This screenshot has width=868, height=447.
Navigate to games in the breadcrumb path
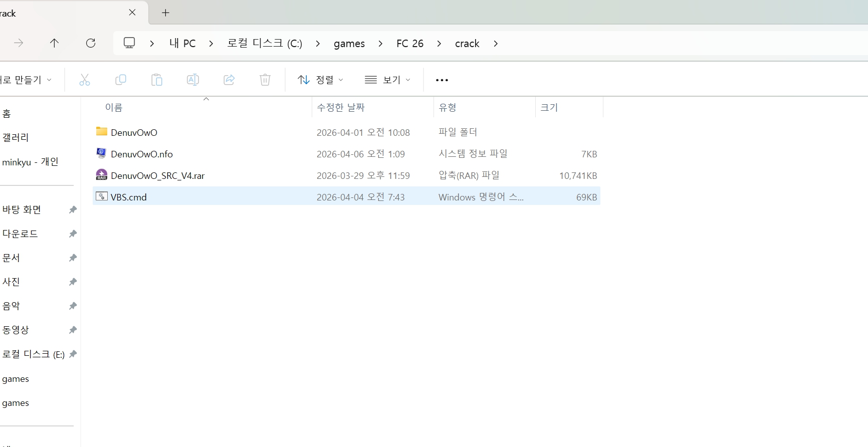point(349,44)
